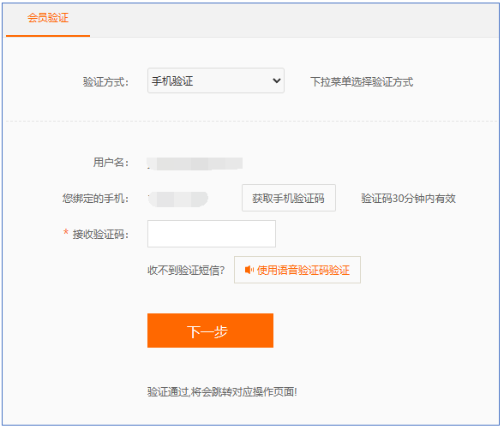The image size is (504, 429).
Task: Expand the 手机验证 dropdown arrow
Action: (276, 80)
